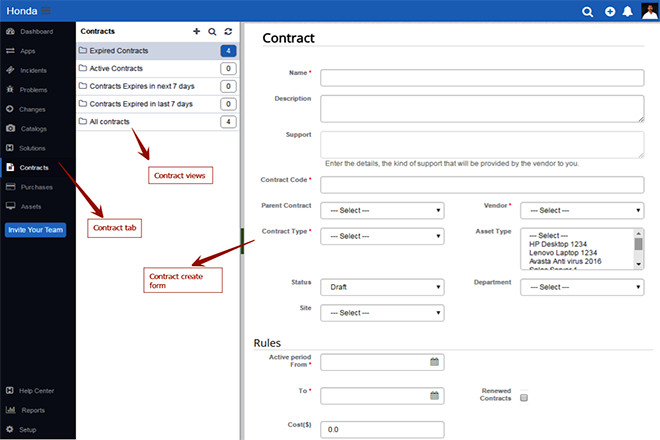Select HP Desktop 1234 in the Asset Type list
The height and width of the screenshot is (440, 660).
pyautogui.click(x=558, y=244)
